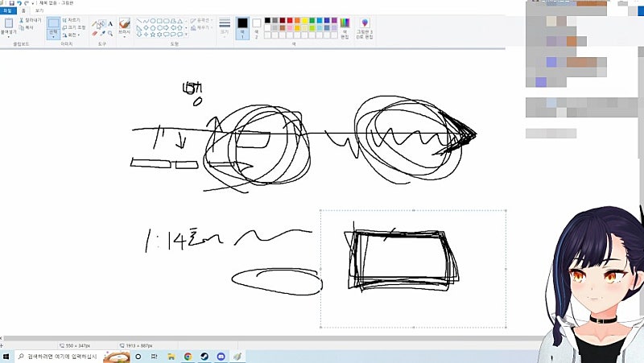The height and width of the screenshot is (363, 644).
Task: Click Copy (복사) in the clipboard group
Action: tap(27, 28)
